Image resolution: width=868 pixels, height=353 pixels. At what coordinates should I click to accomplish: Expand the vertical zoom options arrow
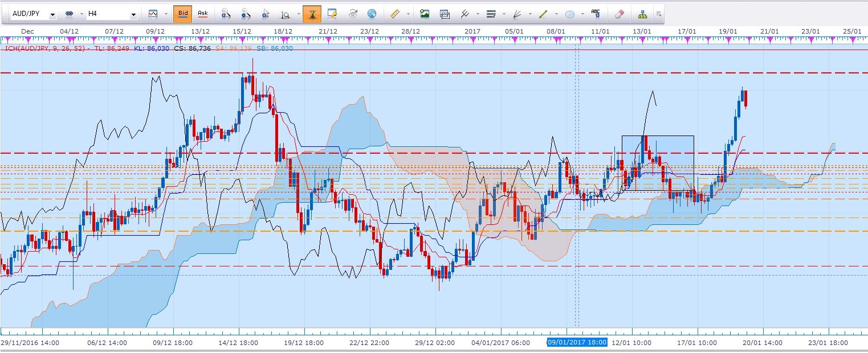[x=298, y=13]
